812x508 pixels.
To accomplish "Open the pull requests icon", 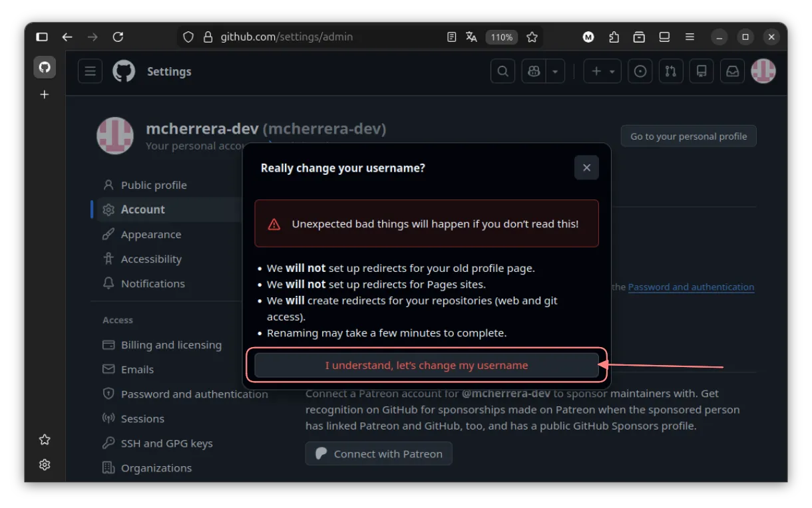I will pos(671,71).
